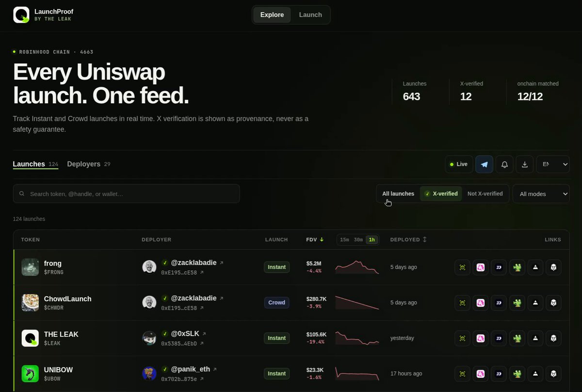
Task: Click the THE LEAK price sparkline
Action: (357, 338)
